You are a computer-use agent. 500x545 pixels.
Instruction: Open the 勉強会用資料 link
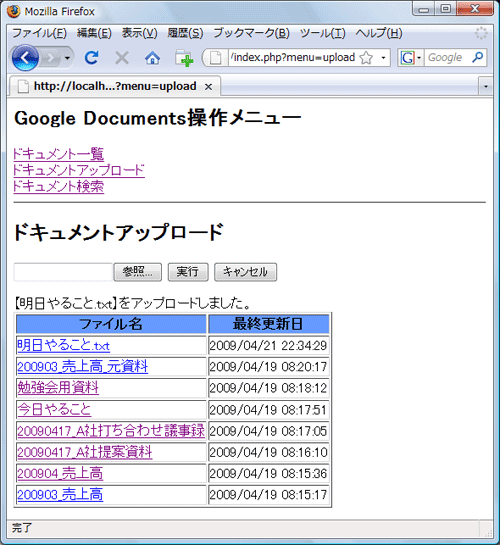tap(58, 388)
